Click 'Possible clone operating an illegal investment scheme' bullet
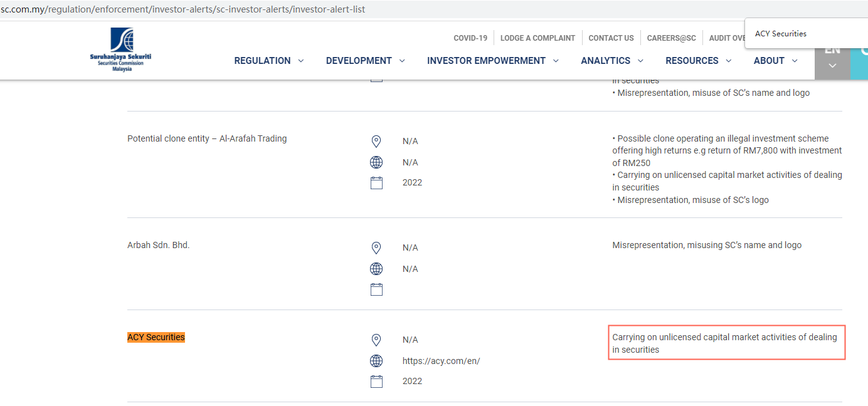The width and height of the screenshot is (868, 406). (727, 151)
